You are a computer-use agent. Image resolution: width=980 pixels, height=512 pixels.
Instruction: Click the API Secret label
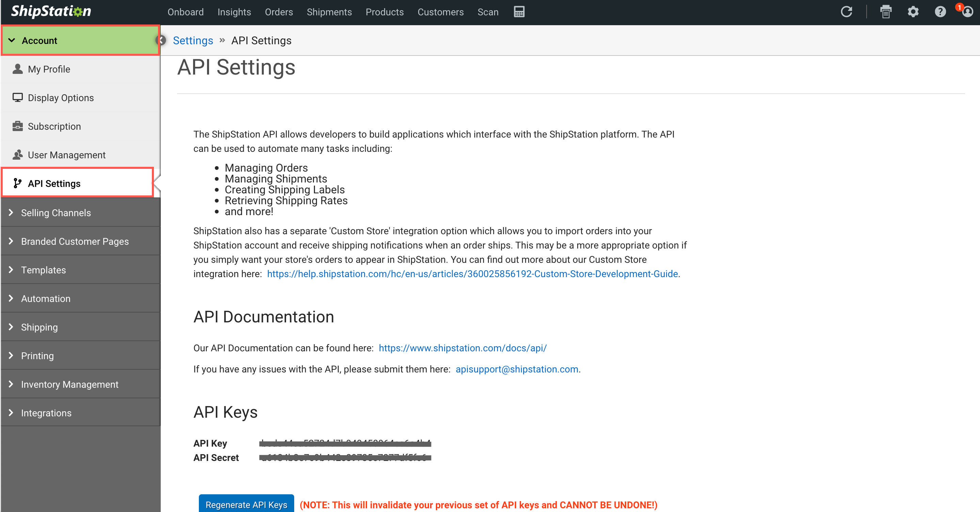coord(216,458)
